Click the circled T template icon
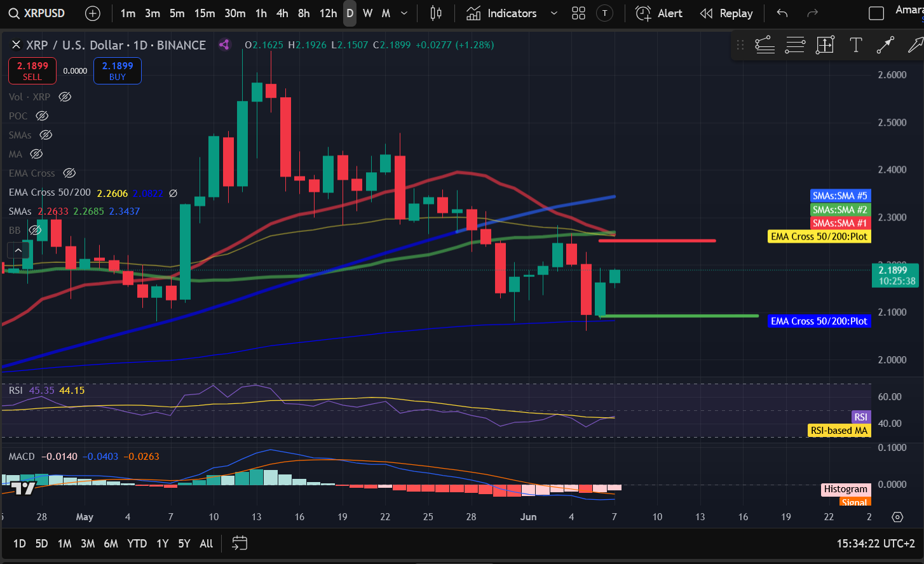 tap(605, 13)
